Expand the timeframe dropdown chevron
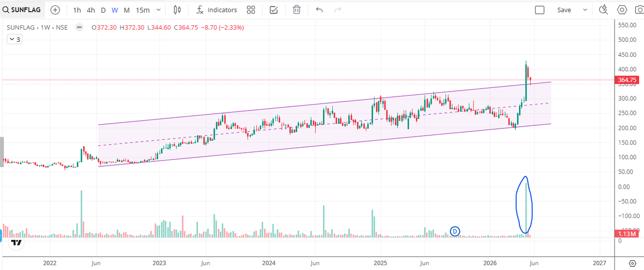This screenshot has height=270, width=644. coord(158,10)
